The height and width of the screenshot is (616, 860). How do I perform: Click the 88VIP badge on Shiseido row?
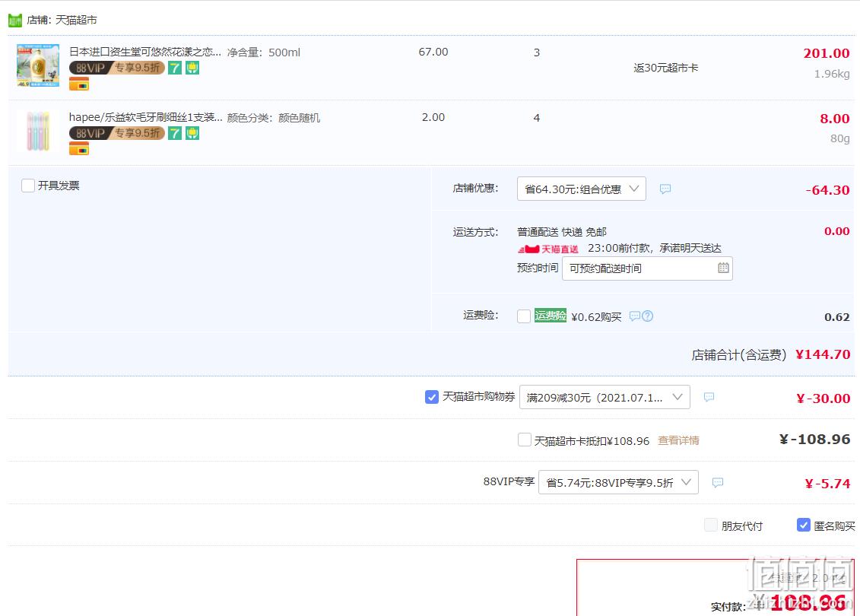pos(117,68)
